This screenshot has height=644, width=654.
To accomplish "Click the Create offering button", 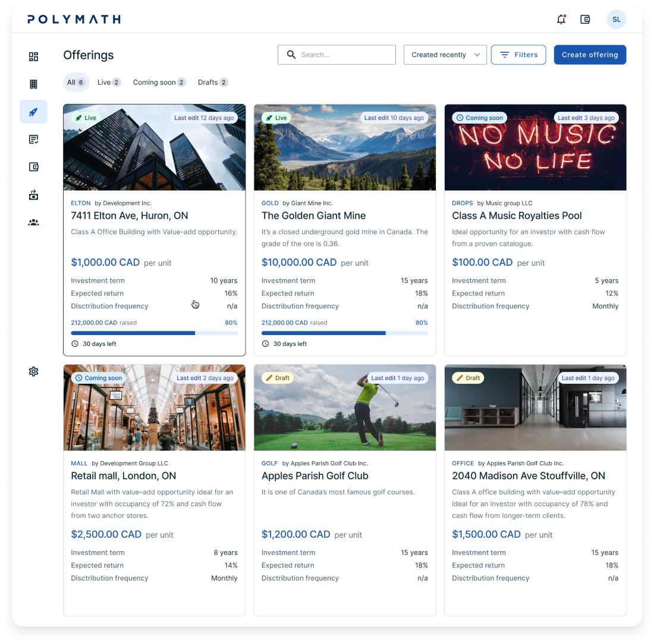I will 590,55.
